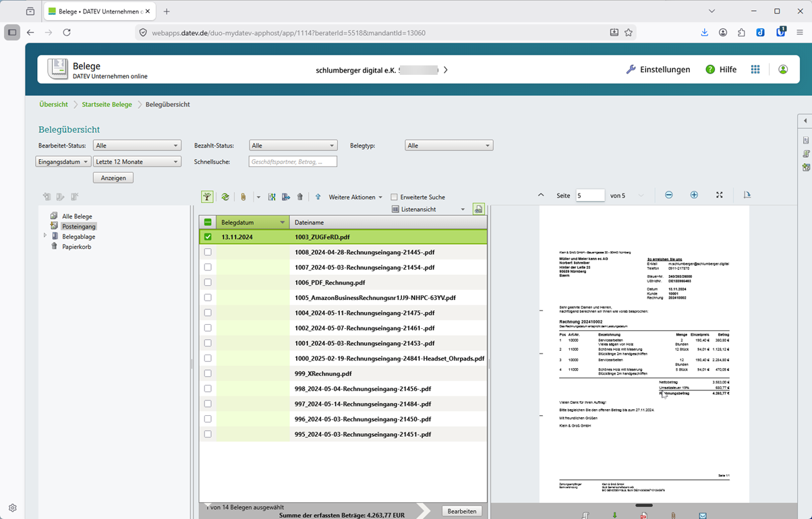Go to previous page with up chevron

(541, 195)
